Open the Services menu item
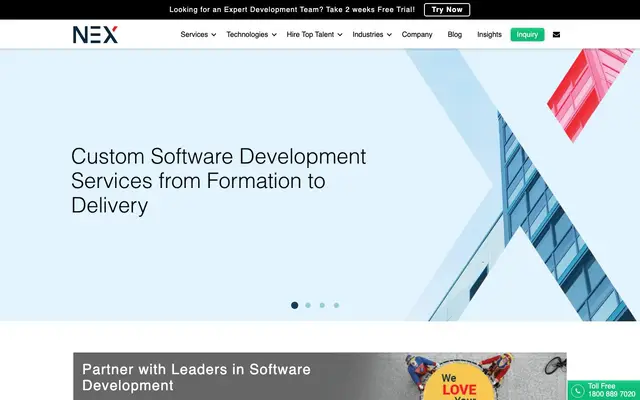This screenshot has width=640, height=400. (x=194, y=35)
